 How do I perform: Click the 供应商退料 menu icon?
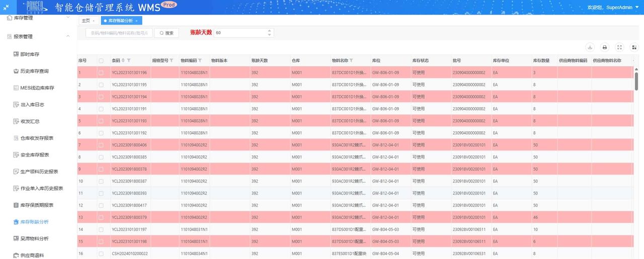click(x=16, y=255)
